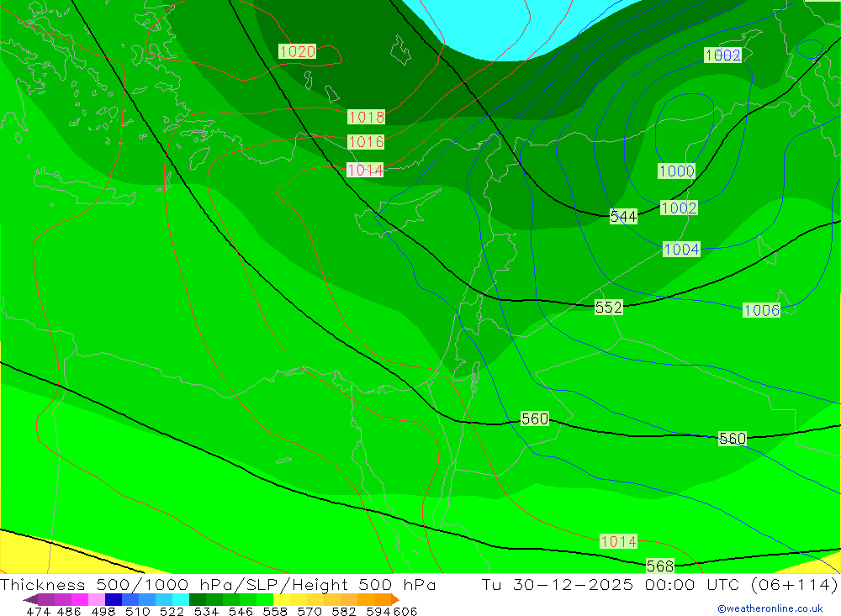841x616 pixels.
Task: Select the light pink legend swatch
Action: [x=97, y=599]
